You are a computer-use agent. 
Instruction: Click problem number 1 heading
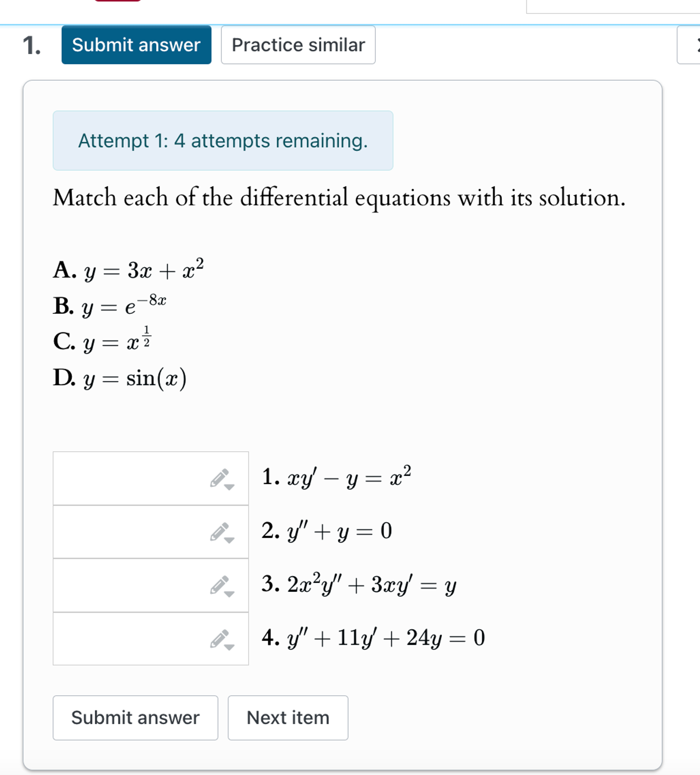(x=32, y=45)
